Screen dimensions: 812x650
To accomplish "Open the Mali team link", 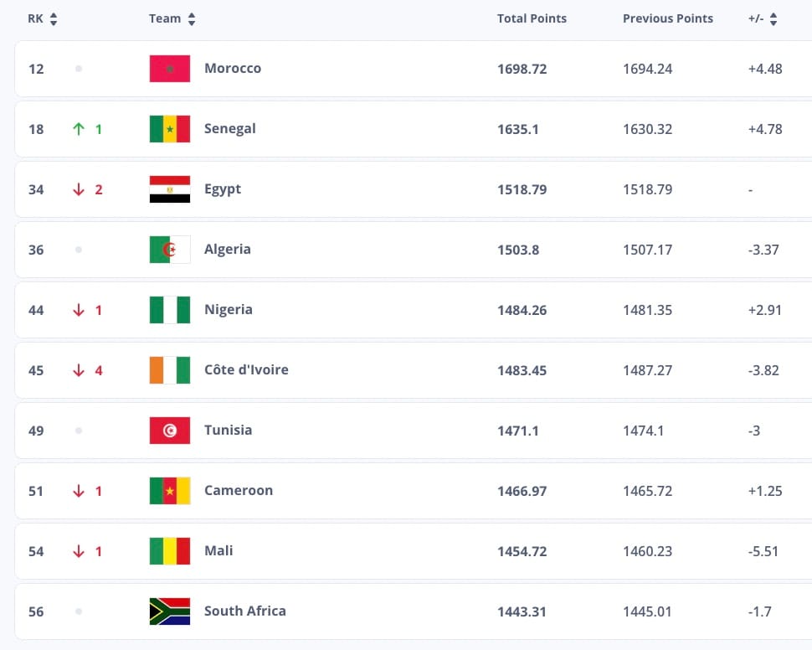I will [x=218, y=550].
